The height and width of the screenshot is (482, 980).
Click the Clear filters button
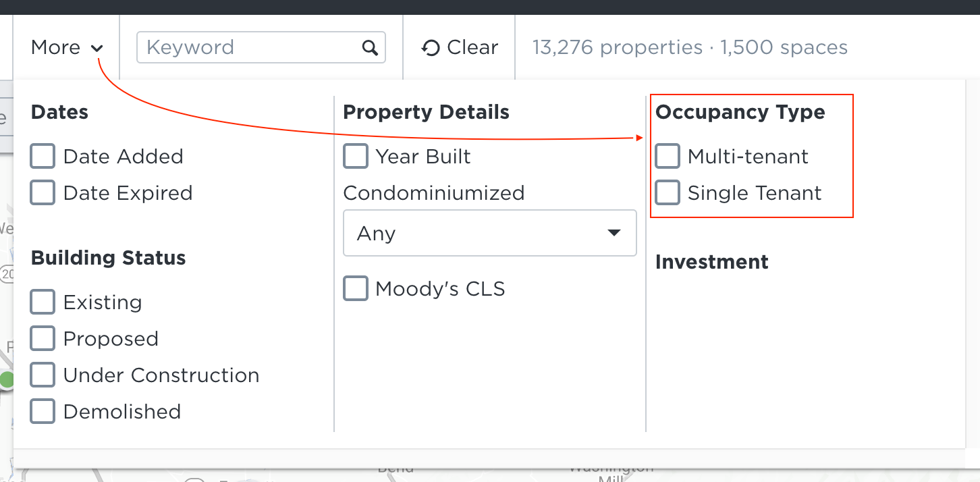point(460,47)
